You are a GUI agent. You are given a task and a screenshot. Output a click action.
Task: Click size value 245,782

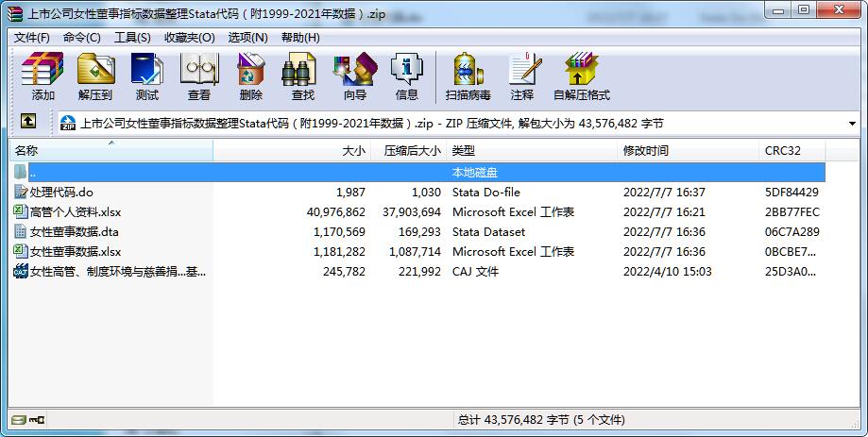coord(344,272)
